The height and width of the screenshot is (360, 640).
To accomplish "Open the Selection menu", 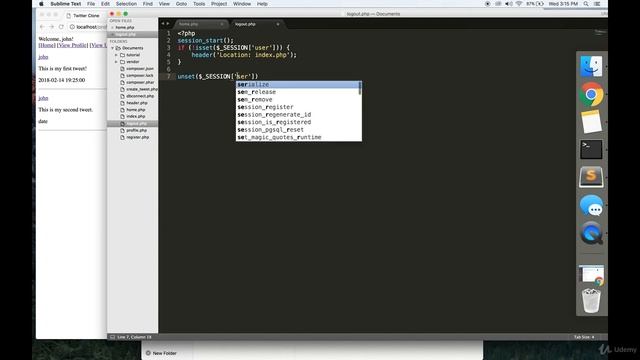I will point(126,4).
